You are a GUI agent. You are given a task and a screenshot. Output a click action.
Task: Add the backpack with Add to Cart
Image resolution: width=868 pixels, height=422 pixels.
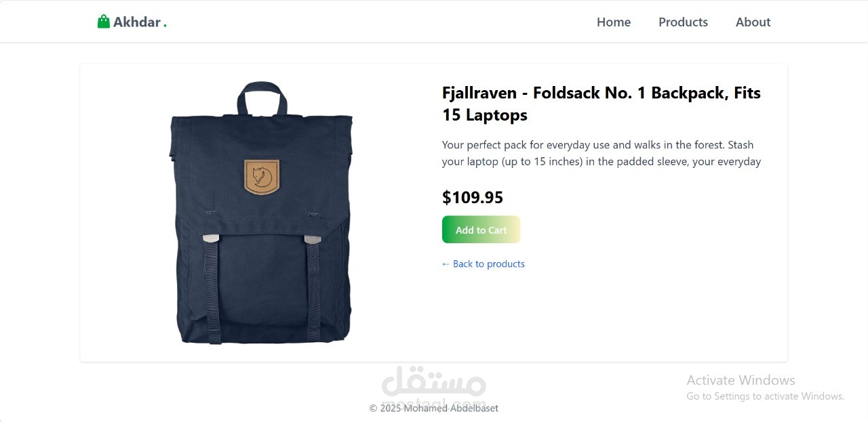[481, 230]
